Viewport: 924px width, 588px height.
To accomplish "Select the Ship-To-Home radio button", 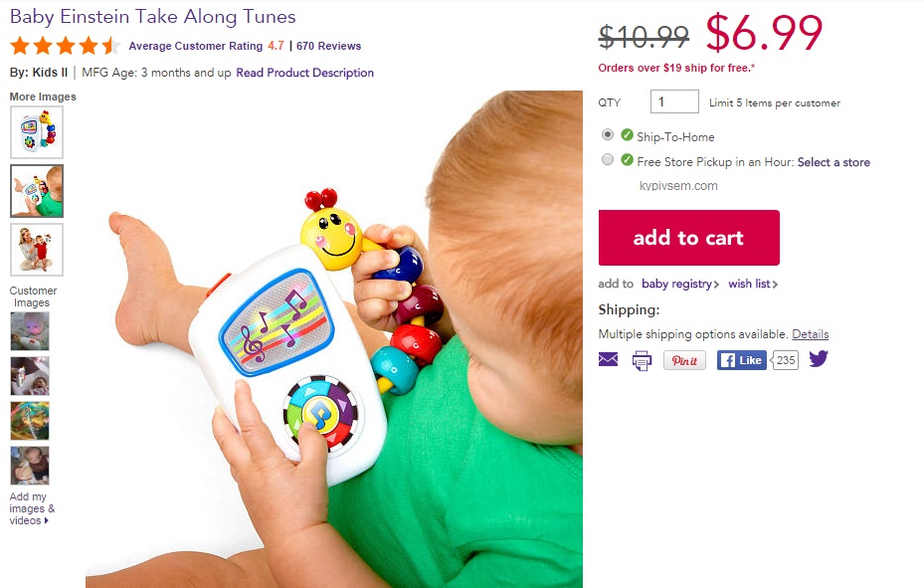I will coord(608,135).
